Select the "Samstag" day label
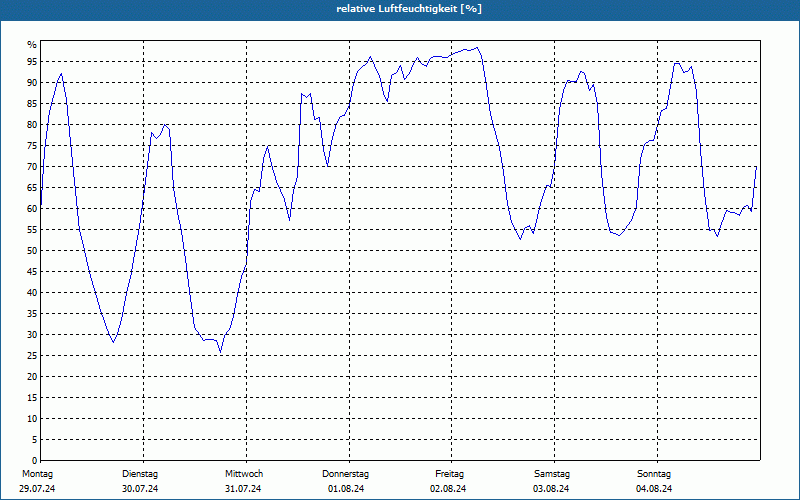 click(x=552, y=474)
